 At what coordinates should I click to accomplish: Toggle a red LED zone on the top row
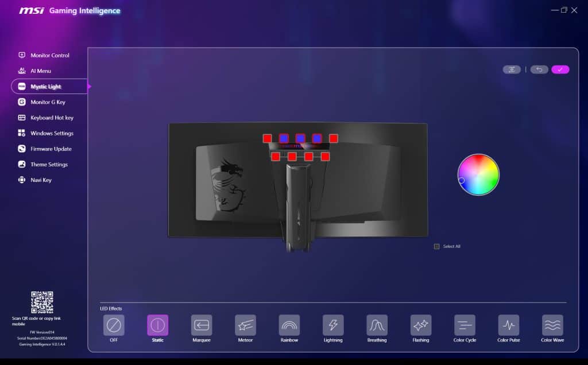[267, 138]
